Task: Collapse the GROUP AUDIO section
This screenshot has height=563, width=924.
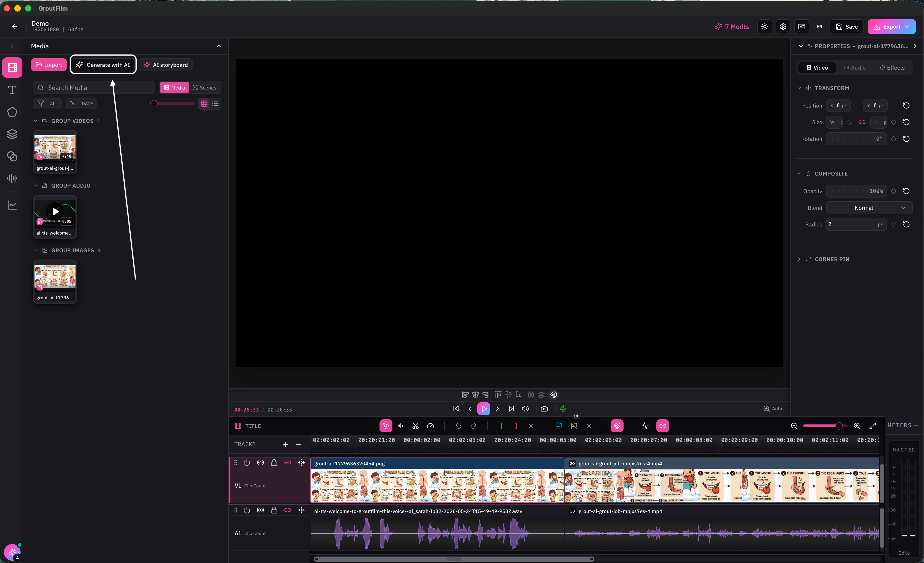Action: click(x=36, y=186)
